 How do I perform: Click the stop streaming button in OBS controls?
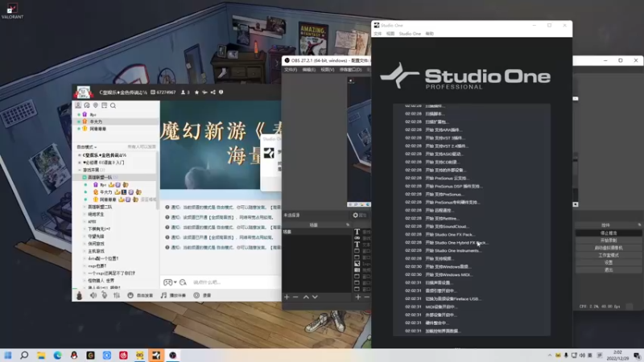pyautogui.click(x=609, y=233)
